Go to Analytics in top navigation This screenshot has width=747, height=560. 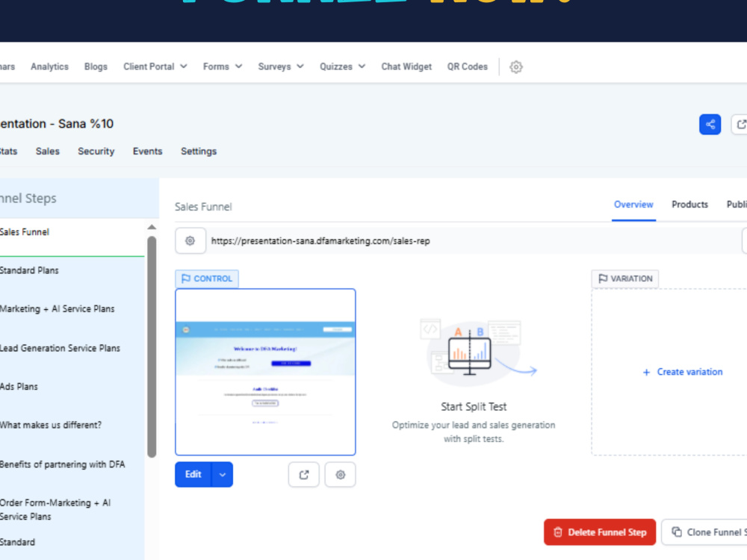point(49,66)
